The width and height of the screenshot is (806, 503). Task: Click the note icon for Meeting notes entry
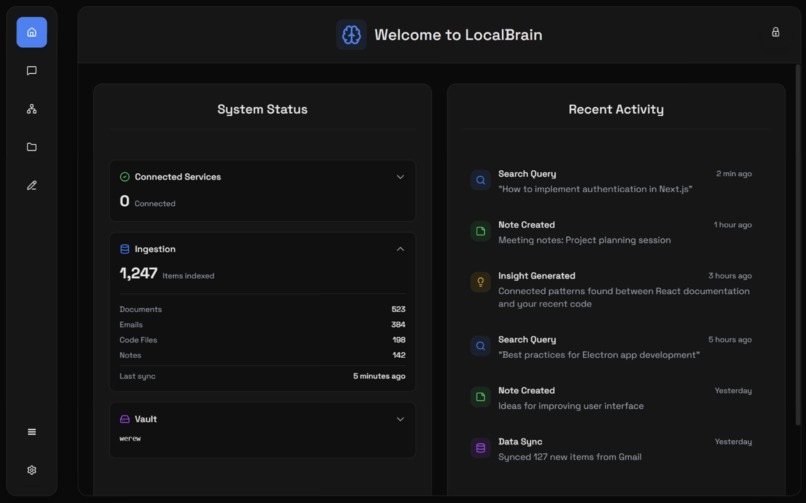coord(480,231)
